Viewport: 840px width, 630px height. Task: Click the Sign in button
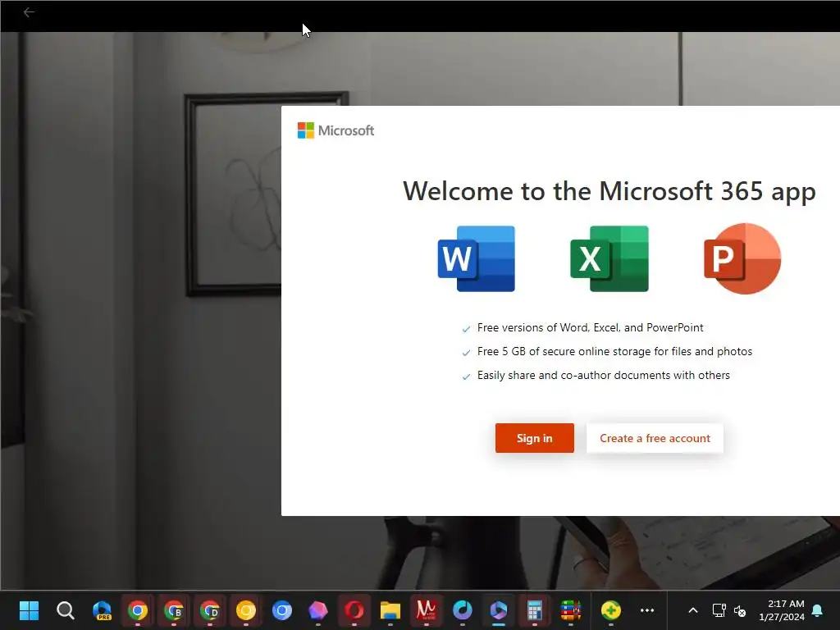coord(535,438)
